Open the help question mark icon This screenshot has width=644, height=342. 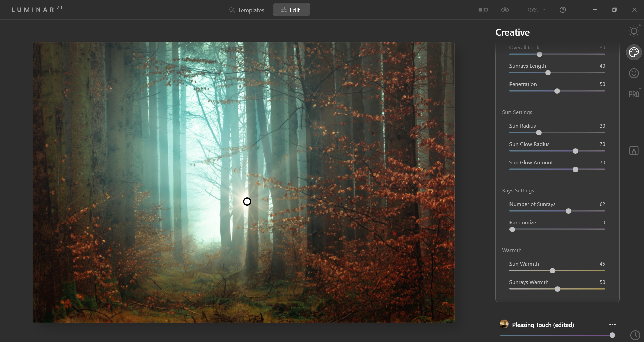[563, 10]
